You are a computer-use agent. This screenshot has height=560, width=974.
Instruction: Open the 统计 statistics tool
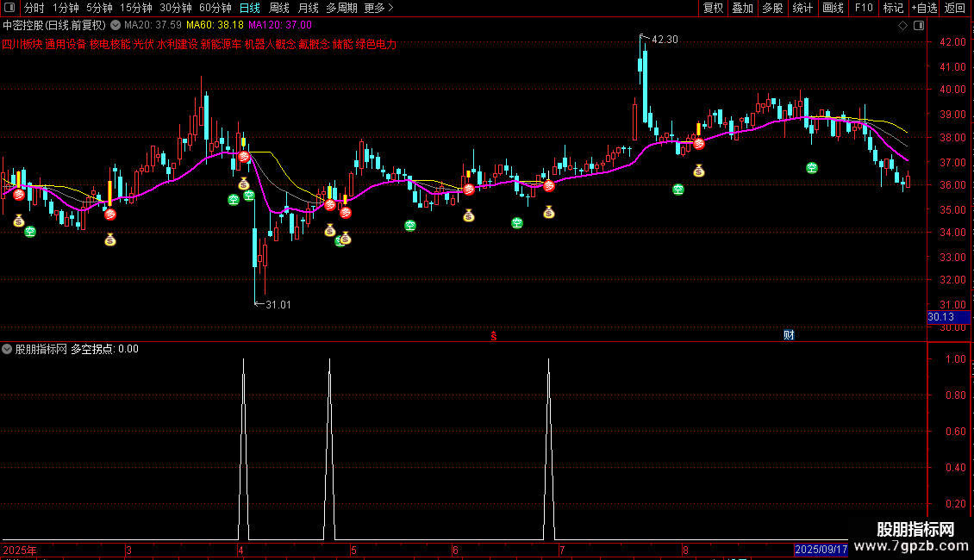[802, 8]
